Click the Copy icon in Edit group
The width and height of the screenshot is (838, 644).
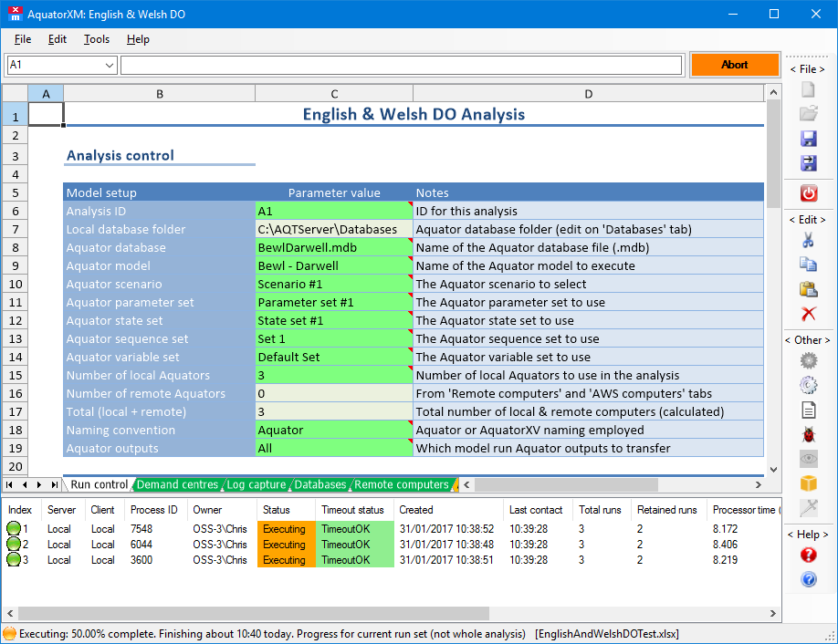coord(808,265)
